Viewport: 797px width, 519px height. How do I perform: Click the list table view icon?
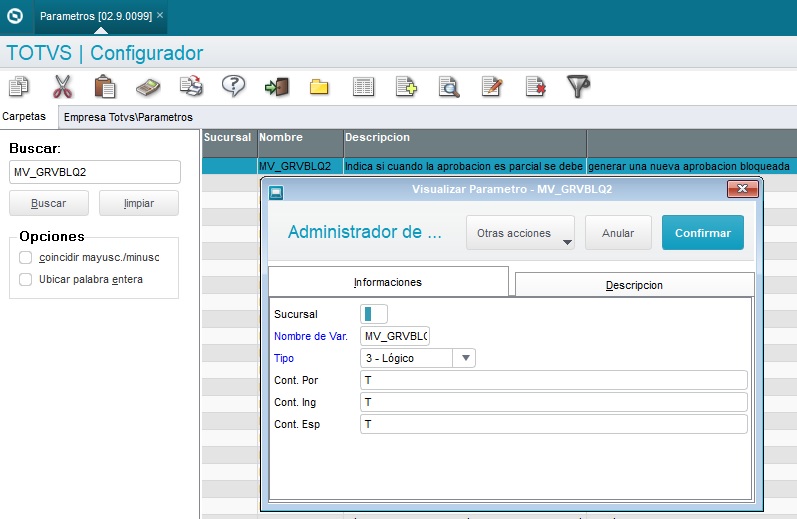coord(363,87)
